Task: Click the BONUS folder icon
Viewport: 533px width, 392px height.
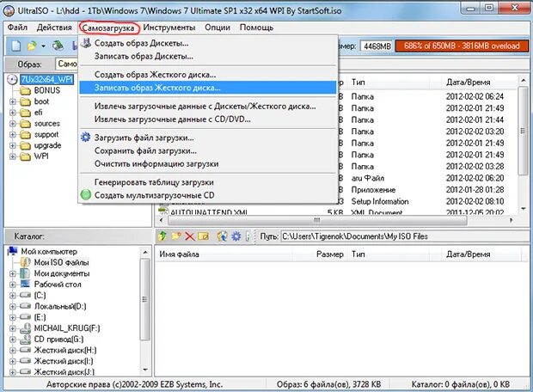Action: [25, 91]
